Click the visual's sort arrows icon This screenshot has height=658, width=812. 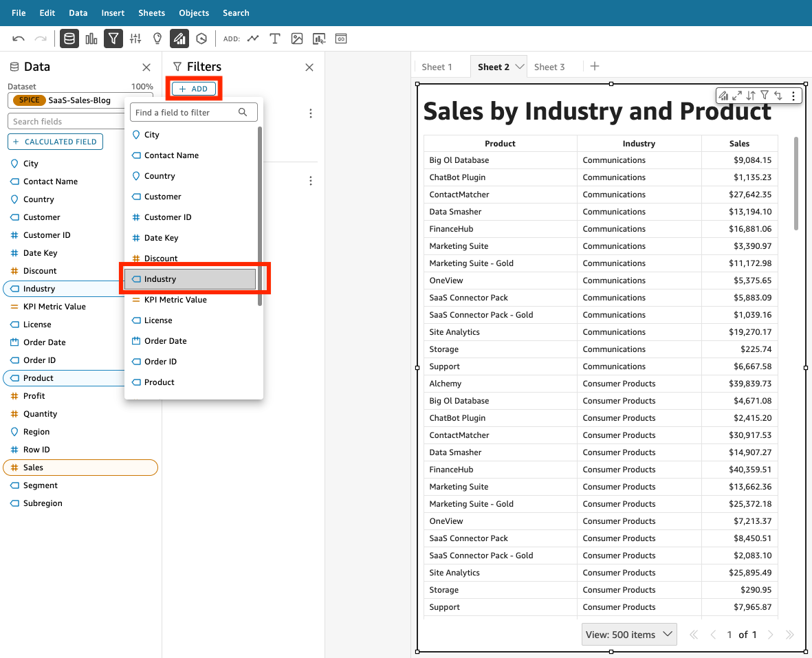pos(751,96)
